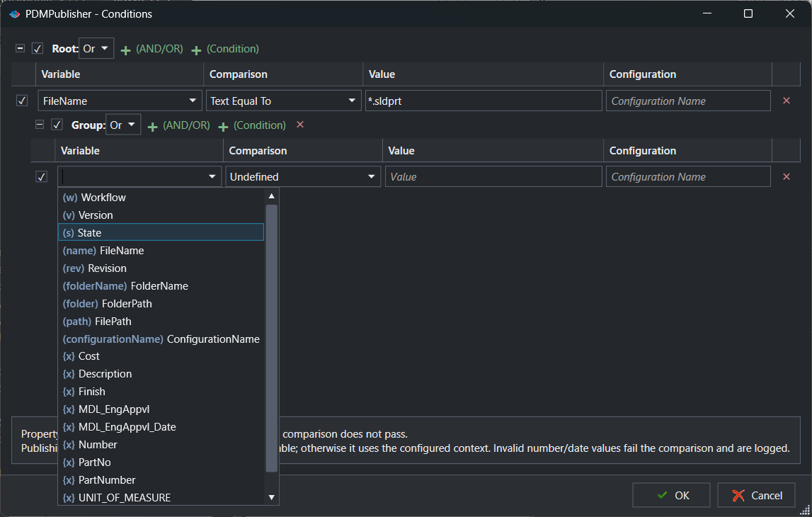Viewport: 812px width, 517px height.
Task: Remove the nested Group
Action: coord(300,125)
